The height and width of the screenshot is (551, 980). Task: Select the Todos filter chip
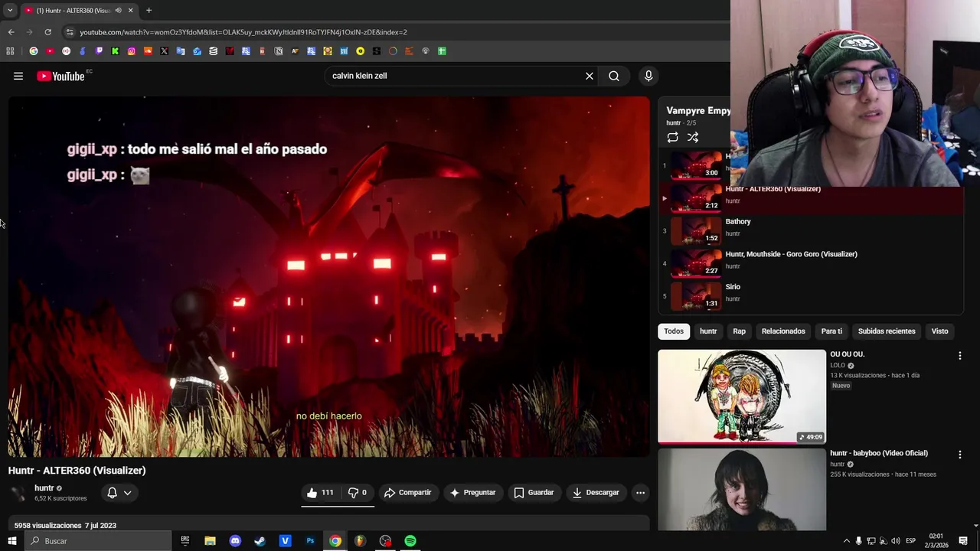674,331
